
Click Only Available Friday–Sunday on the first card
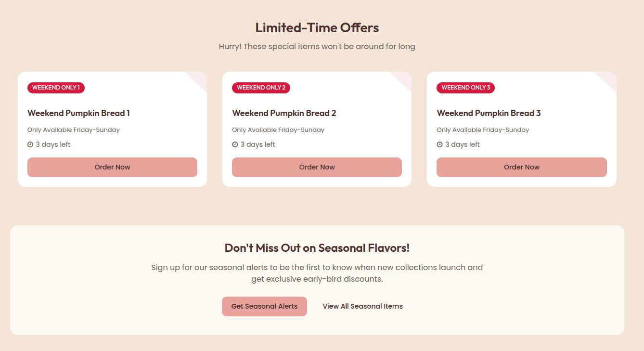tap(74, 130)
